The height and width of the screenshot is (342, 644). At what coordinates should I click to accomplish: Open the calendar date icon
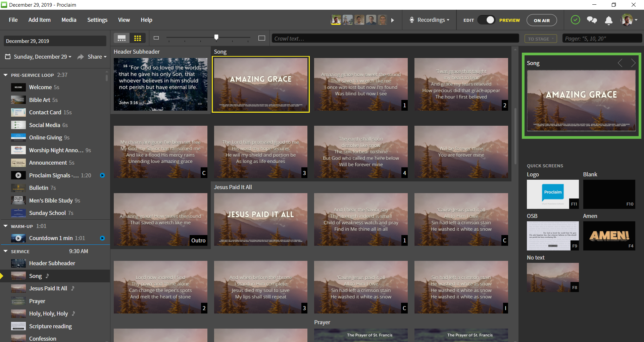pyautogui.click(x=8, y=57)
